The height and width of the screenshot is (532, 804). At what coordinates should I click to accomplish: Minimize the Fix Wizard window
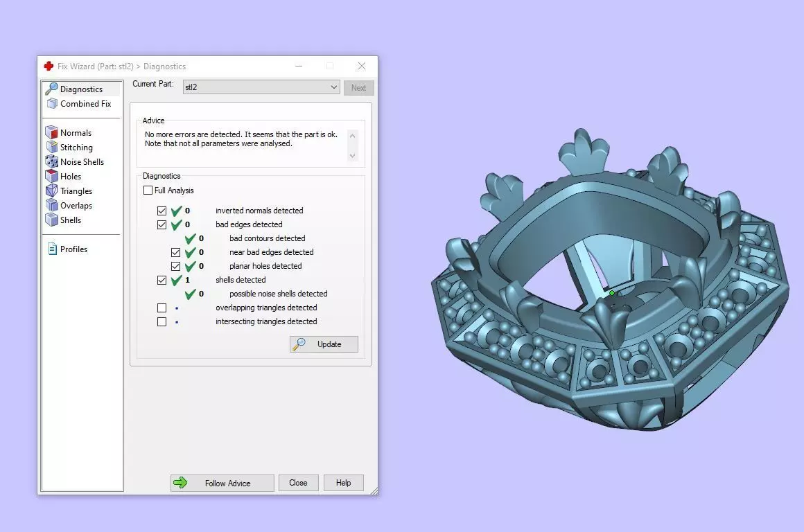[x=299, y=66]
